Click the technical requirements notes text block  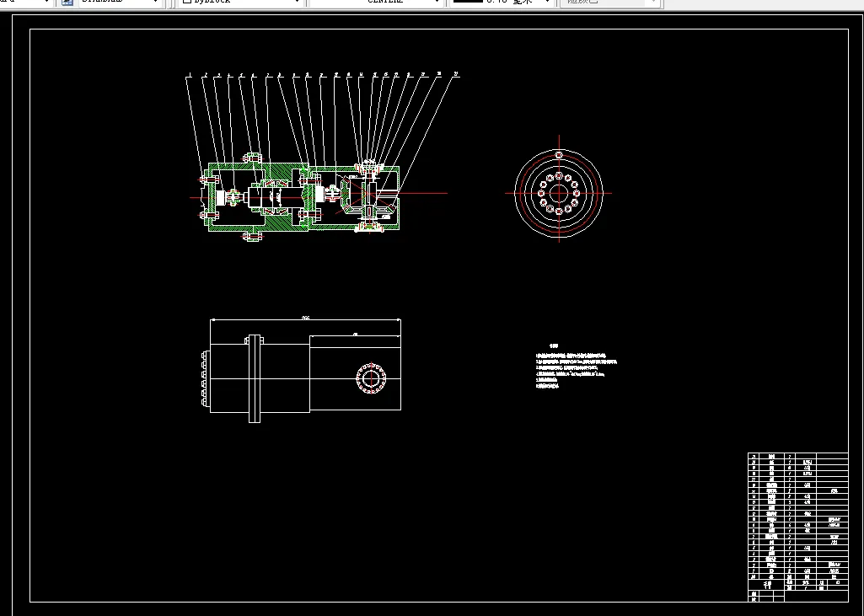click(576, 367)
